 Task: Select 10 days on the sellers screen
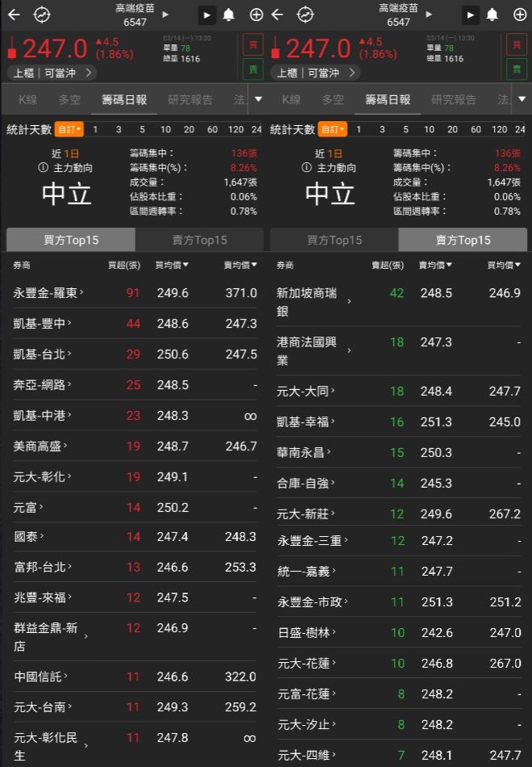pos(429,130)
